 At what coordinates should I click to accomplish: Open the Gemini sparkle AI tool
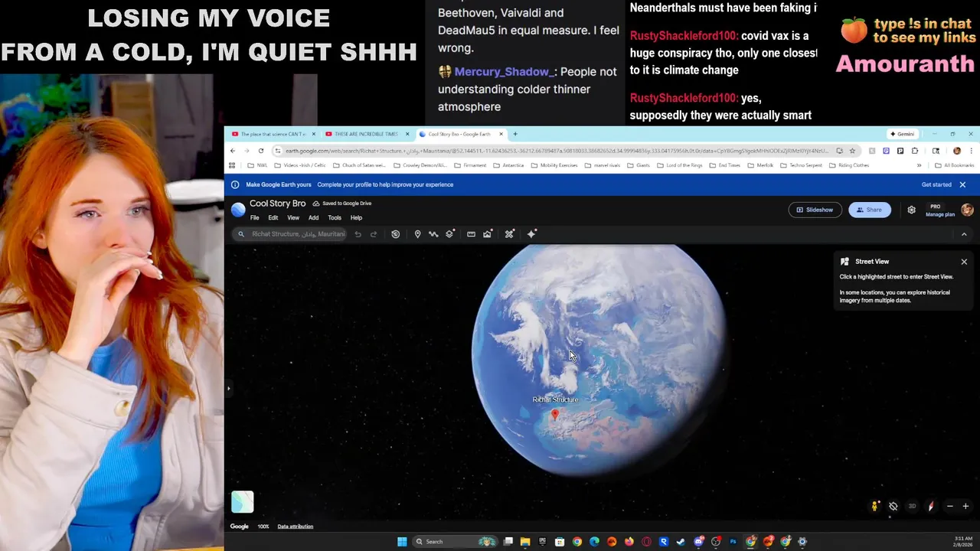[532, 234]
